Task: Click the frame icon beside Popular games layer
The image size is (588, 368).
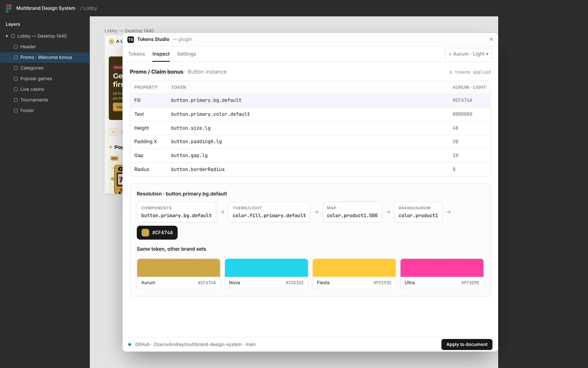Action: [x=16, y=79]
